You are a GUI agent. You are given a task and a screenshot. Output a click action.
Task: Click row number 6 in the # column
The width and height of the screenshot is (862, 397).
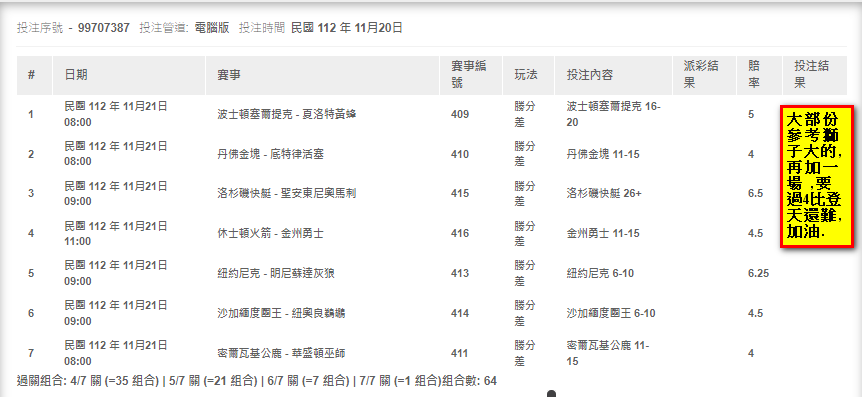point(31,313)
